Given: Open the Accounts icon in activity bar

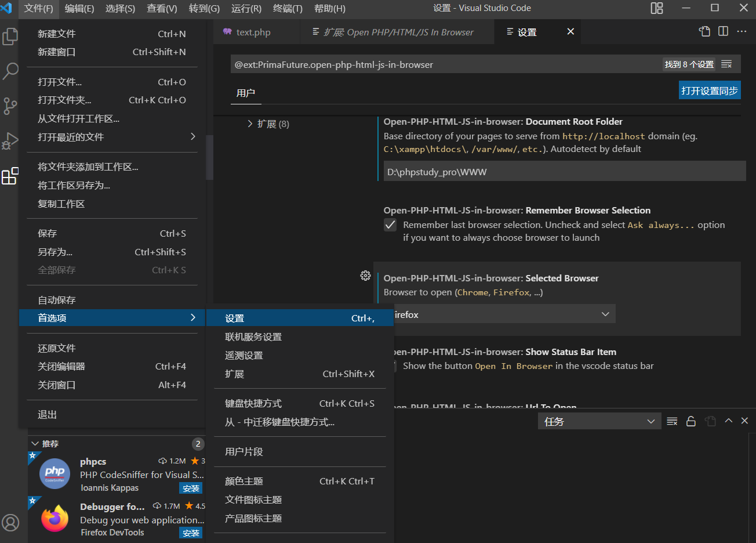Looking at the screenshot, I should click(10, 523).
